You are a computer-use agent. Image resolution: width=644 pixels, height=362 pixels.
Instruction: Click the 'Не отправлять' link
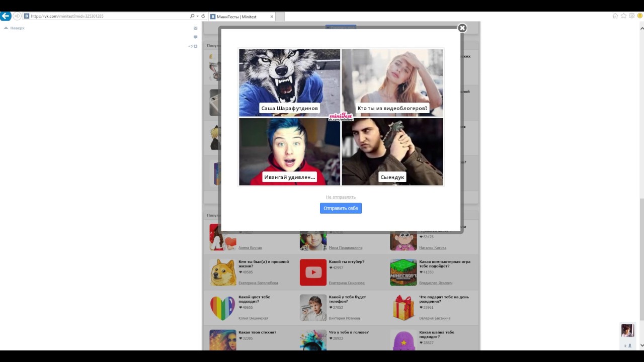click(x=341, y=197)
